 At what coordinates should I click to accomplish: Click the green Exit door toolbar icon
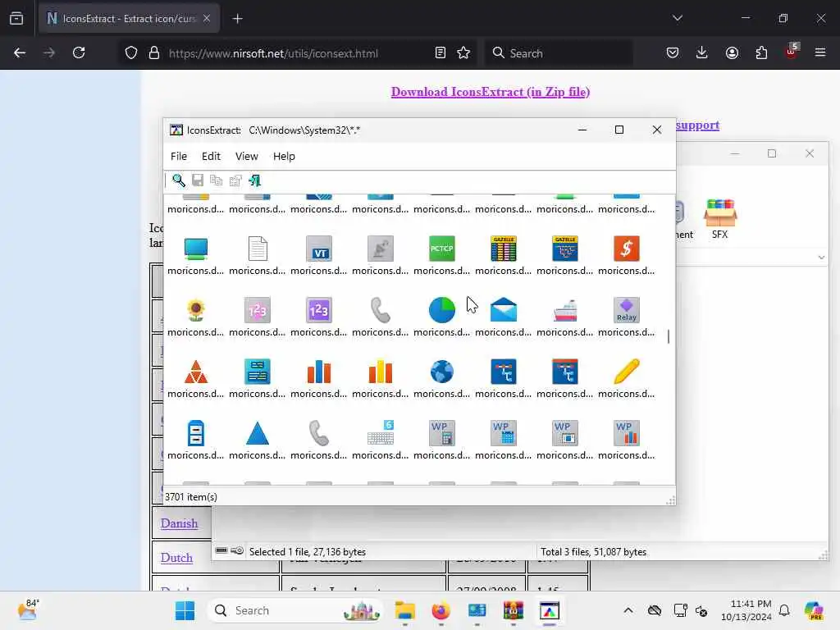[254, 180]
